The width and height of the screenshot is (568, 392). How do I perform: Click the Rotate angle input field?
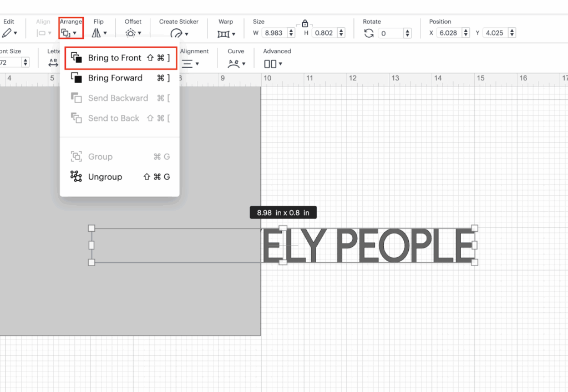[392, 33]
